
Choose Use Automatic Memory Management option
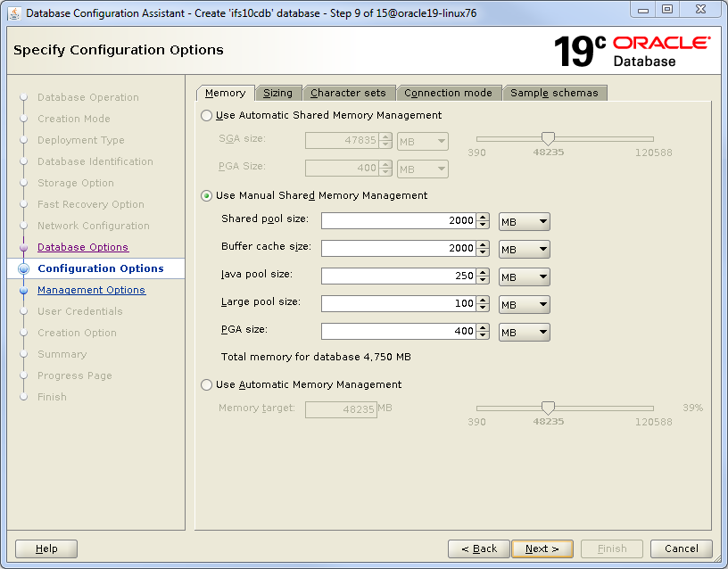(207, 384)
